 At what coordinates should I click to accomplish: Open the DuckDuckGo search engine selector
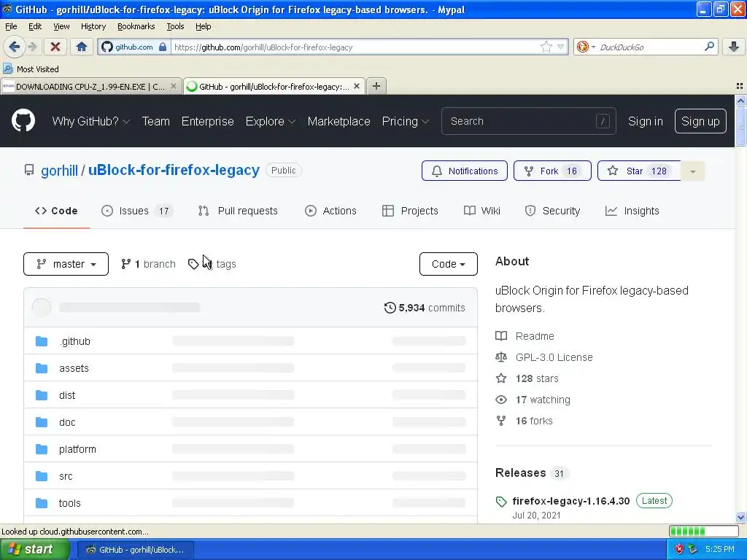tap(586, 47)
